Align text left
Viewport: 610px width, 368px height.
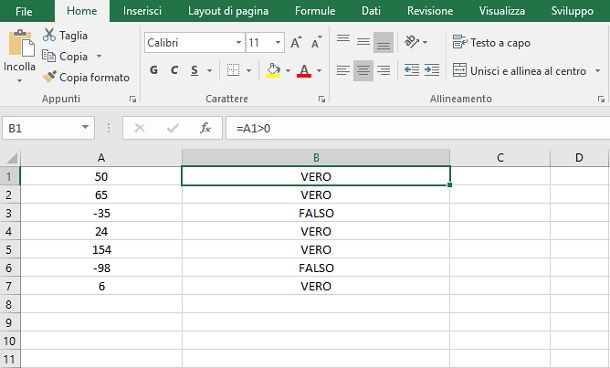click(x=343, y=70)
